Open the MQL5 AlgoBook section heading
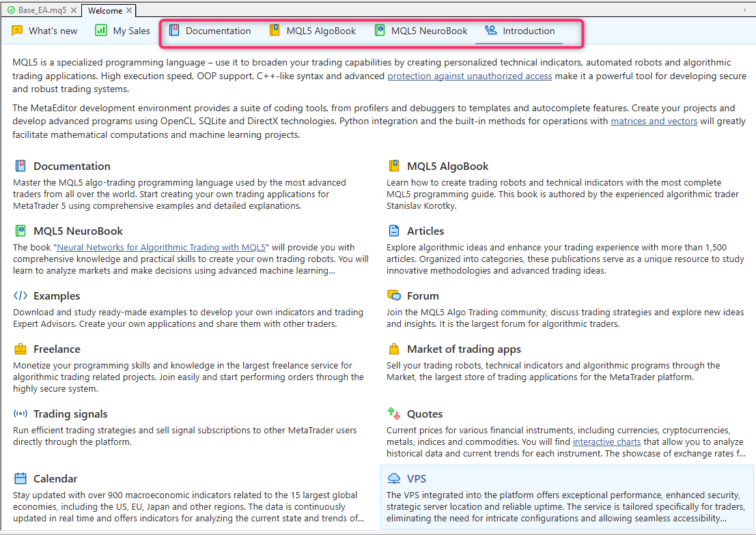This screenshot has width=756, height=535. coord(447,167)
